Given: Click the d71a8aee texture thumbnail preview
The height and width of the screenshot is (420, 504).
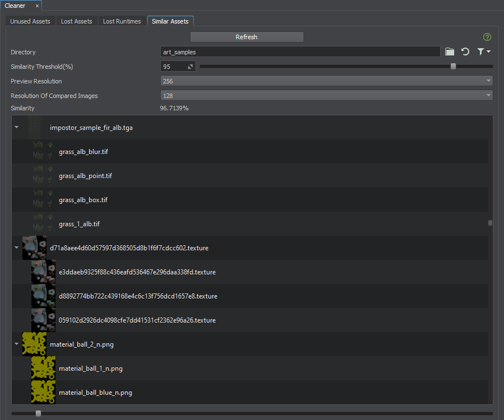Looking at the screenshot, I should point(34,248).
